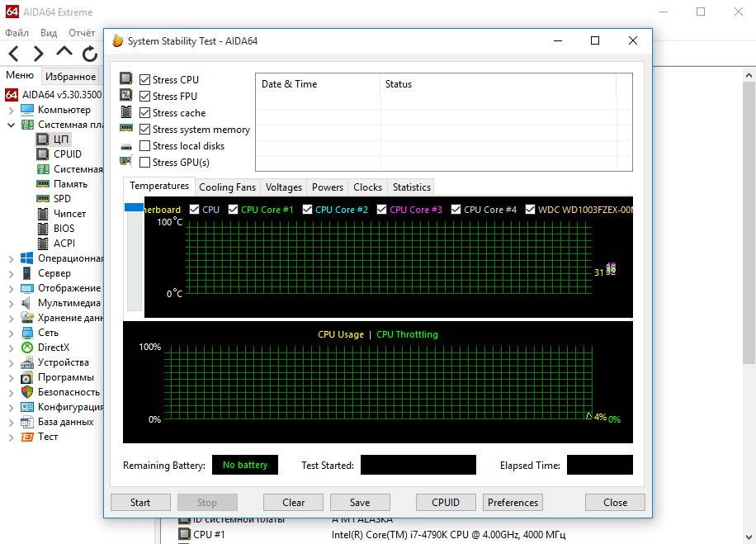Click the DirectX Xbox icon

tap(27, 348)
